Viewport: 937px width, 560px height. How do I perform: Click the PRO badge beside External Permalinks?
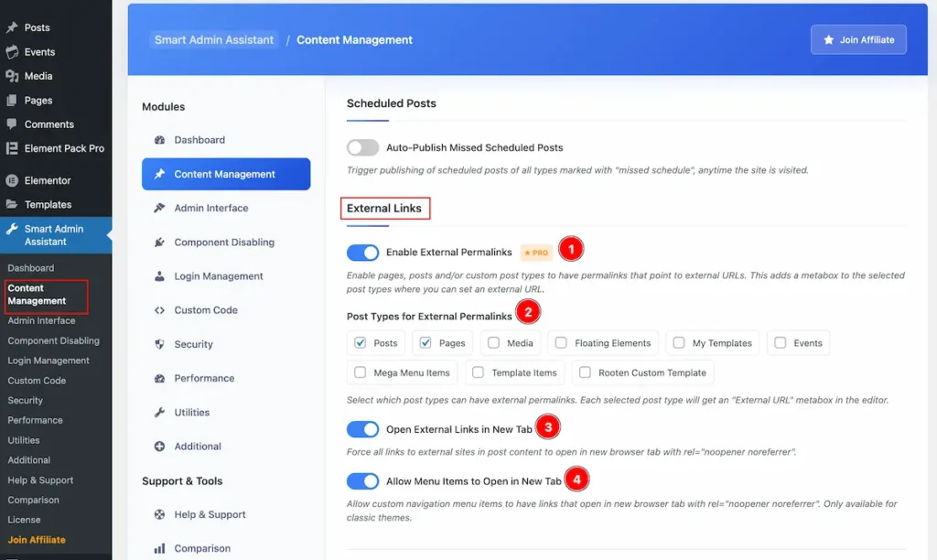pyautogui.click(x=536, y=253)
